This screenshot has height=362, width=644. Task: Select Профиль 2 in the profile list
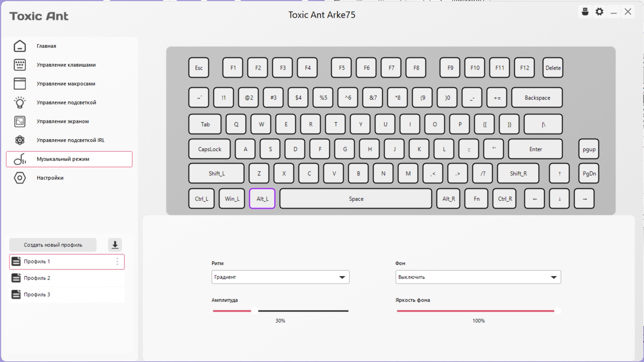pos(67,278)
